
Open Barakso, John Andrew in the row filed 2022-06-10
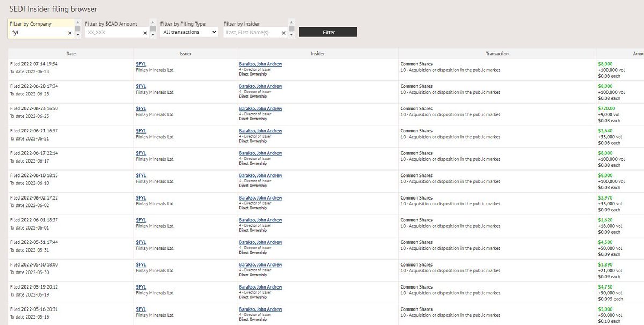[260, 175]
